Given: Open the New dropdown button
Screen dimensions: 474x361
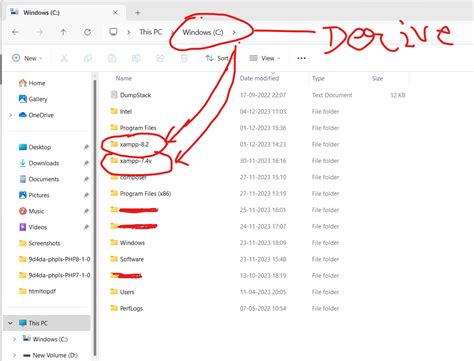Looking at the screenshot, I should point(27,58).
